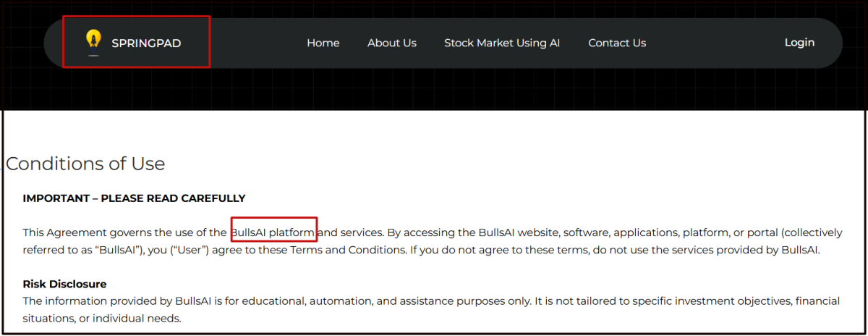Screen dimensions: 868x336
Task: Click the SPRINGPAD brand name
Action: point(146,43)
